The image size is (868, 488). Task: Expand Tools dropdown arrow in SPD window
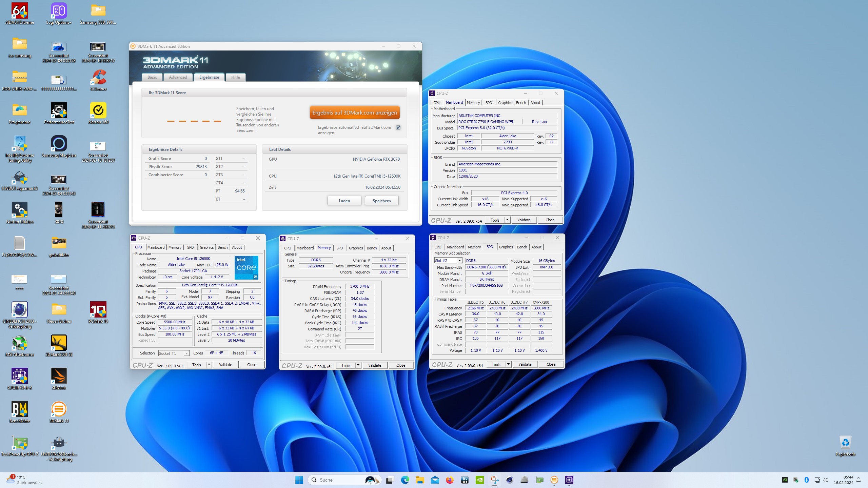(509, 364)
